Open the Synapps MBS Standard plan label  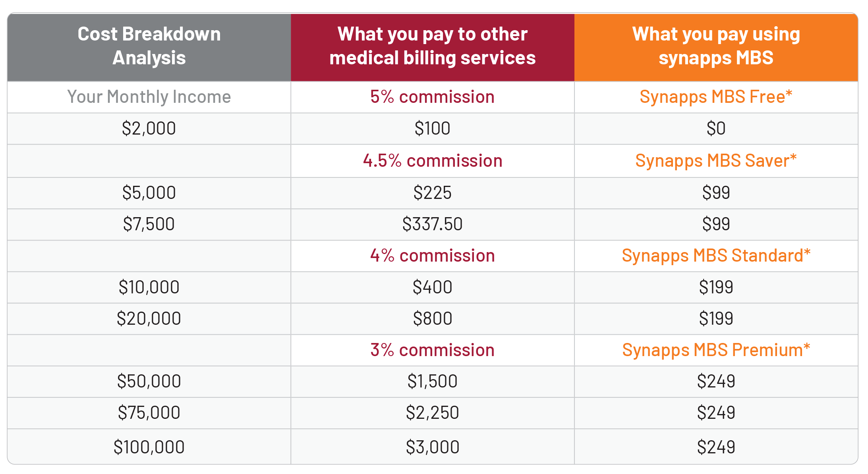pyautogui.click(x=716, y=256)
